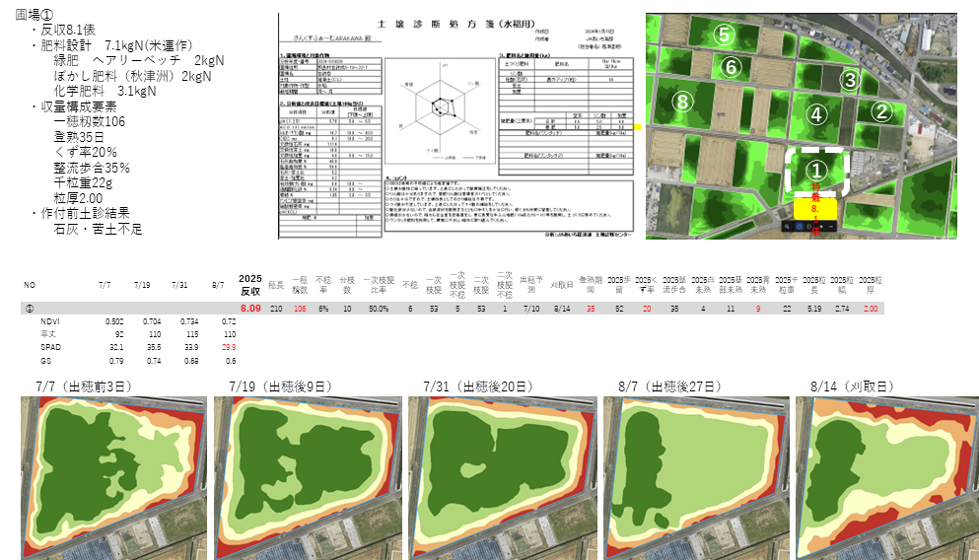Open the first growth map thumbnail
The width and height of the screenshot is (979, 560).
[114, 478]
